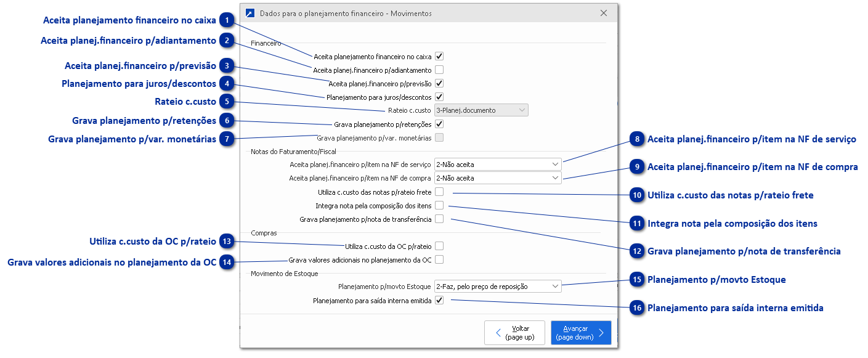The width and height of the screenshot is (868, 358).
Task: Click the Avançar (page down) button
Action: [580, 333]
